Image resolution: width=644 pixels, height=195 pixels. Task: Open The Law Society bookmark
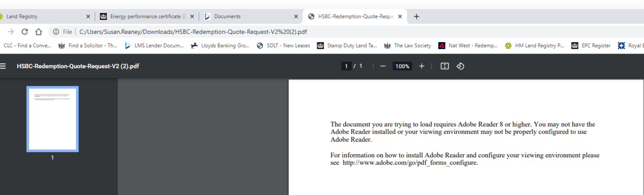pyautogui.click(x=408, y=46)
